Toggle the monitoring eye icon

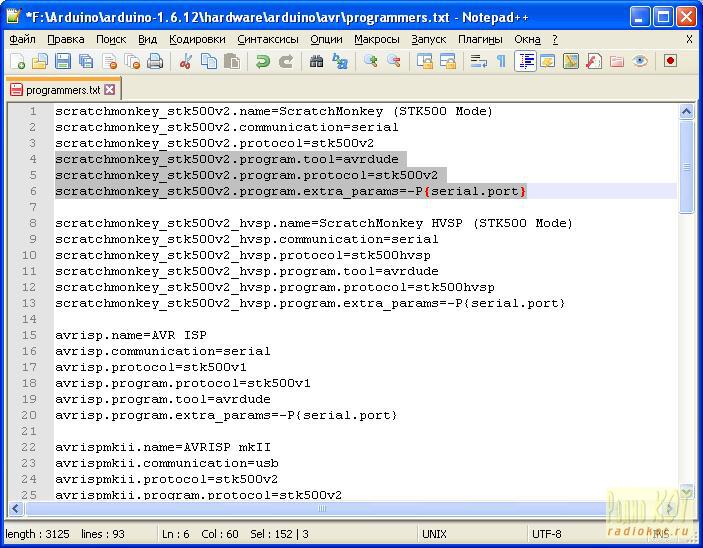click(x=640, y=61)
